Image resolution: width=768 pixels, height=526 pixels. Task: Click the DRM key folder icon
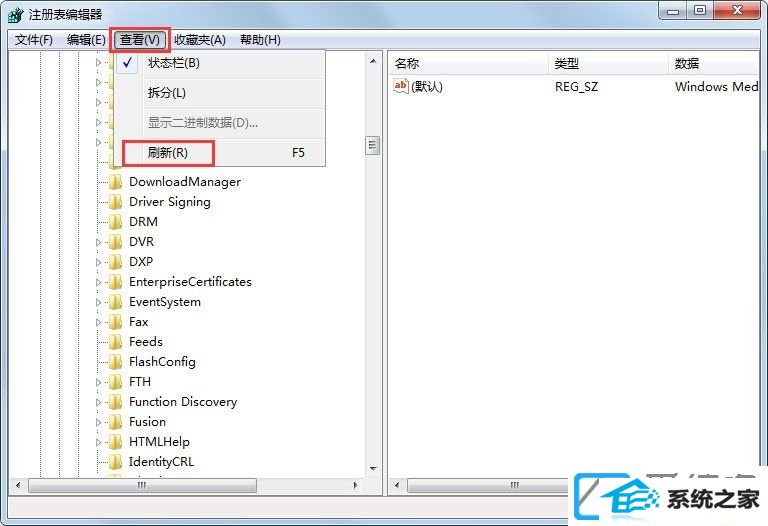115,222
